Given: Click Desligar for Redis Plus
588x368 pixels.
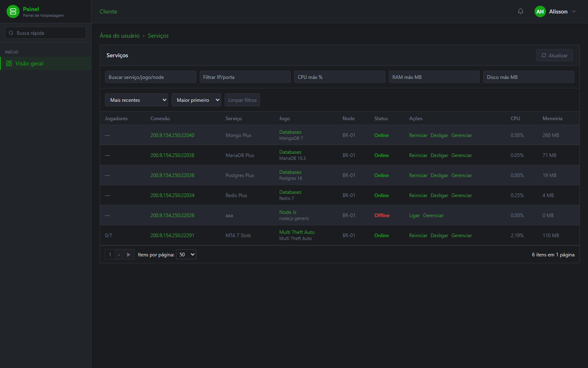Looking at the screenshot, I should click(439, 195).
